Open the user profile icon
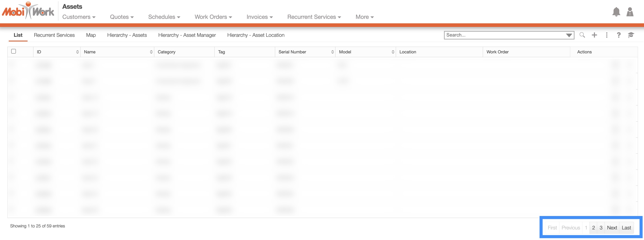Screen dimensions: 644x240 click(630, 12)
